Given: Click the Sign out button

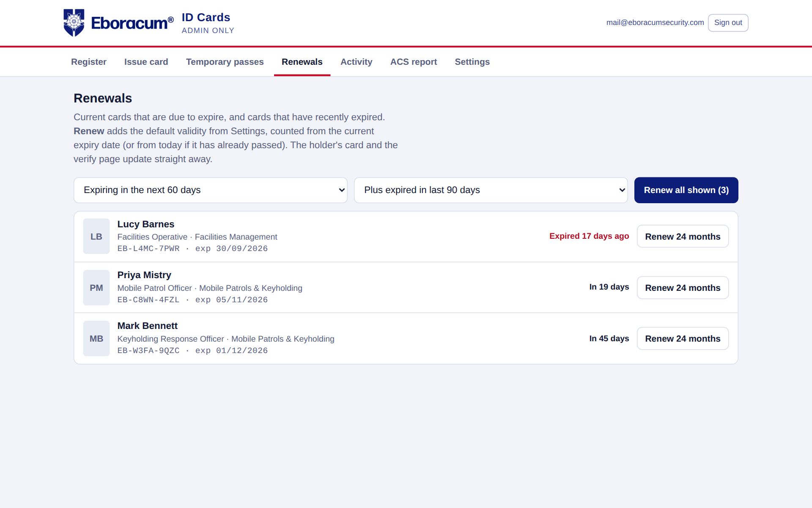Looking at the screenshot, I should point(728,23).
